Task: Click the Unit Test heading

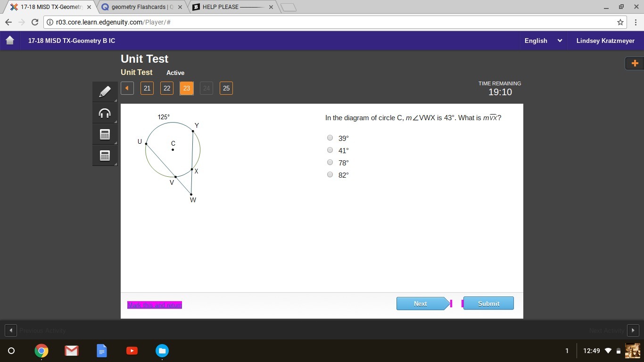Action: coord(144,59)
